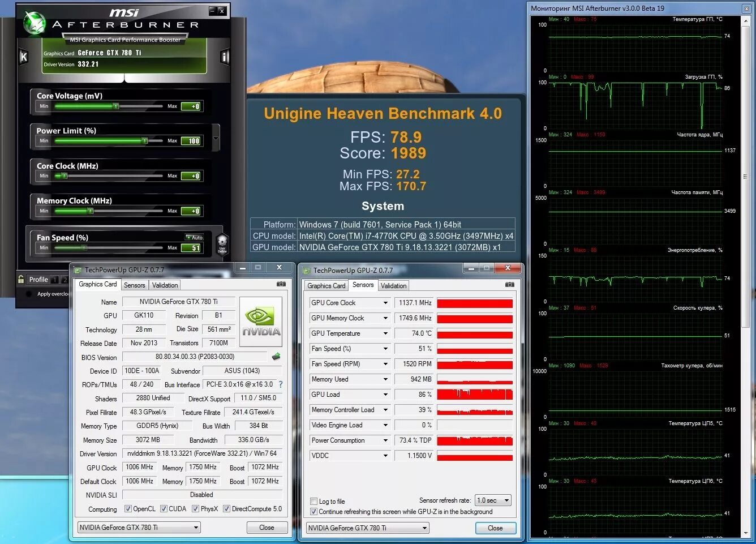Click the Core Clock offset value field
The image size is (756, 544).
191,176
